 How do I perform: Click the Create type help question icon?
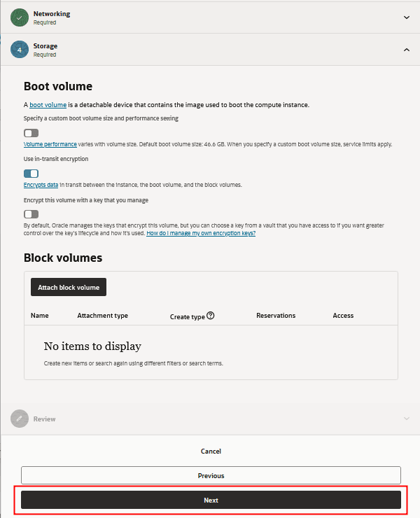210,316
